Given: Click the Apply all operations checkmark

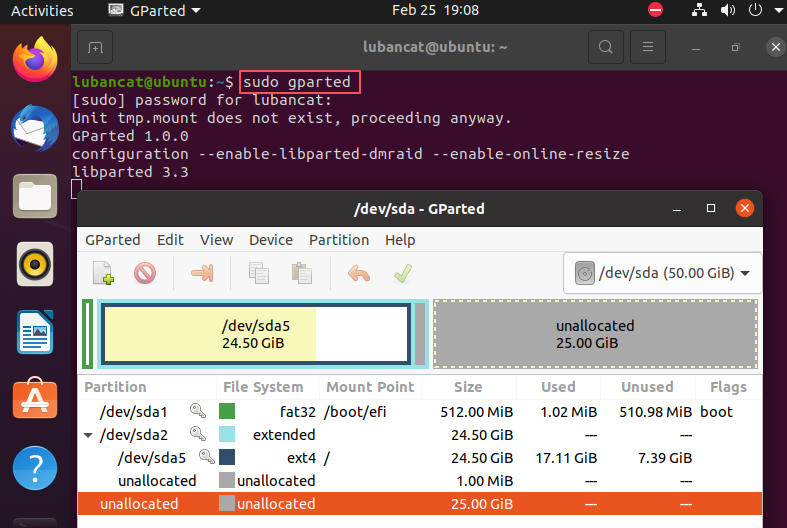Looking at the screenshot, I should (x=402, y=273).
